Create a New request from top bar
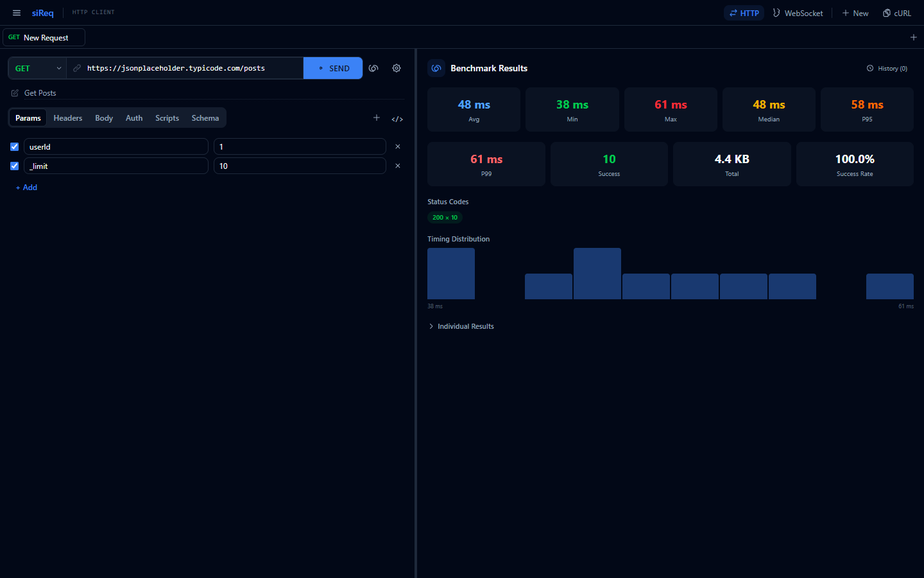924x578 pixels. coord(855,13)
